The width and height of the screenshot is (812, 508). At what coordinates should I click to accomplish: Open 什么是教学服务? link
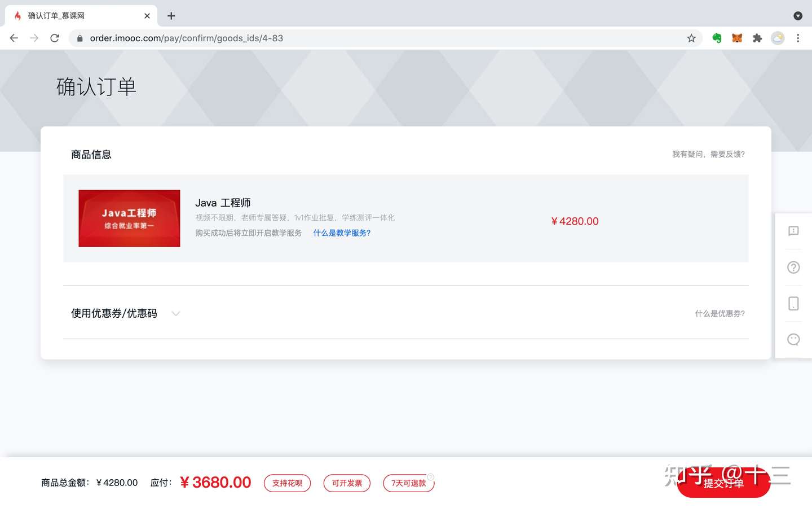pos(342,233)
